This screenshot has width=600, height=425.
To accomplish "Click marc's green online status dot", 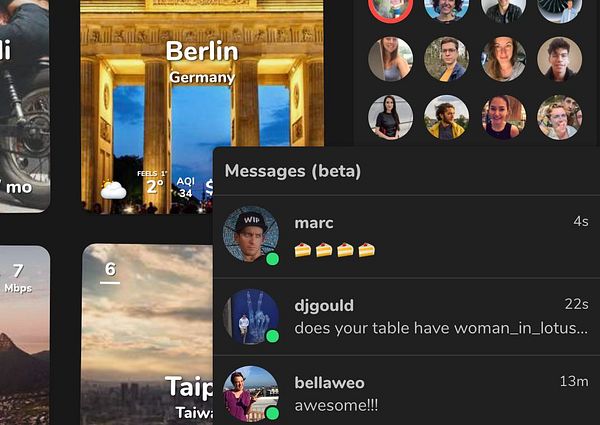I will click(x=272, y=259).
